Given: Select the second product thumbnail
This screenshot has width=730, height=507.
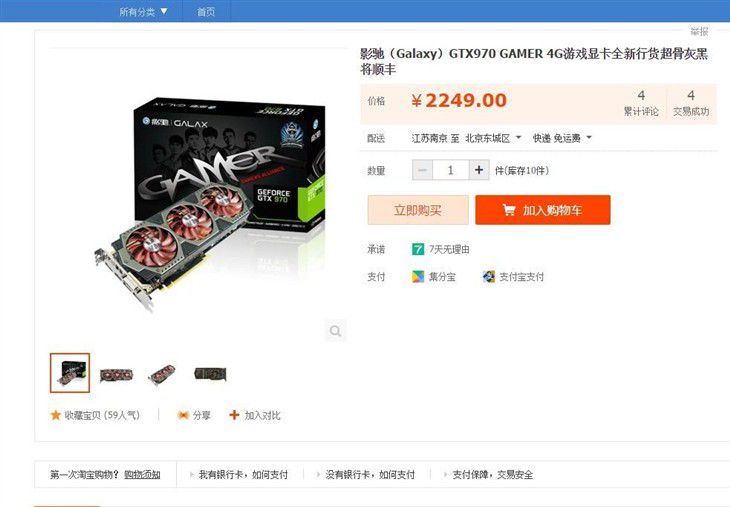Looking at the screenshot, I should tap(116, 373).
